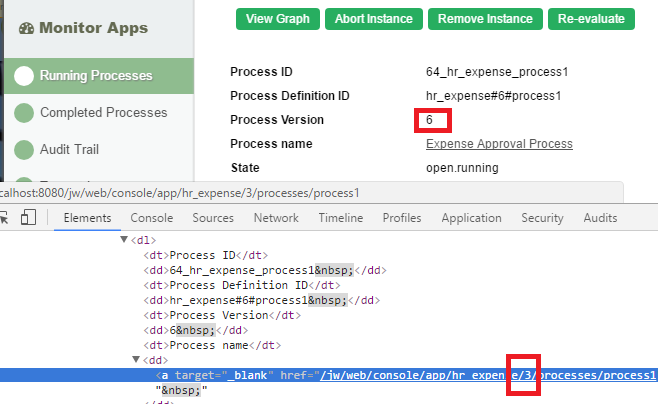
Task: Click the Remove Instance button
Action: click(x=486, y=18)
